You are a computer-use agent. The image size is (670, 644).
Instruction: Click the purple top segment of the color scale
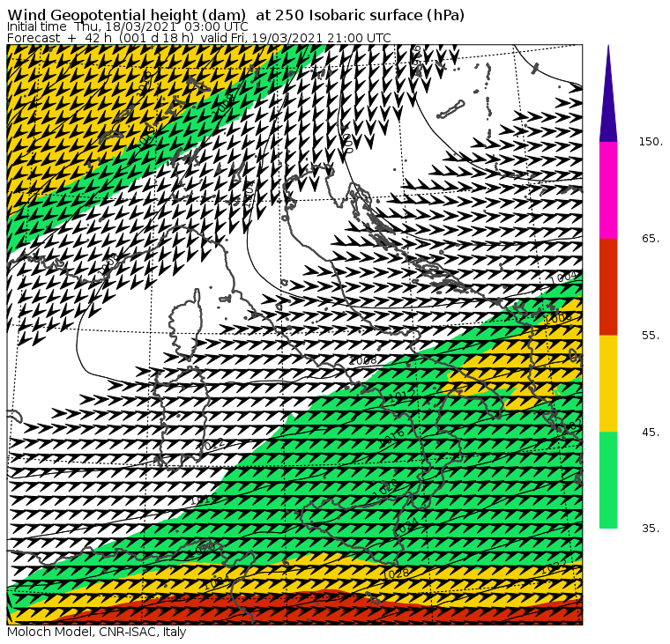(x=608, y=93)
